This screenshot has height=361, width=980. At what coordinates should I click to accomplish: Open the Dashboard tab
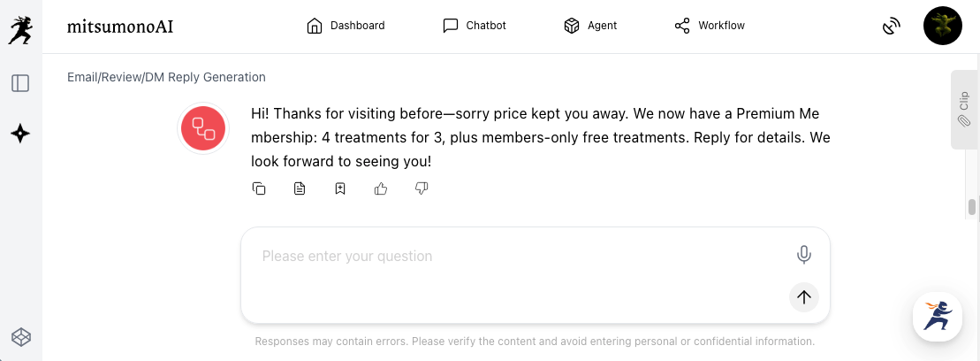[346, 26]
